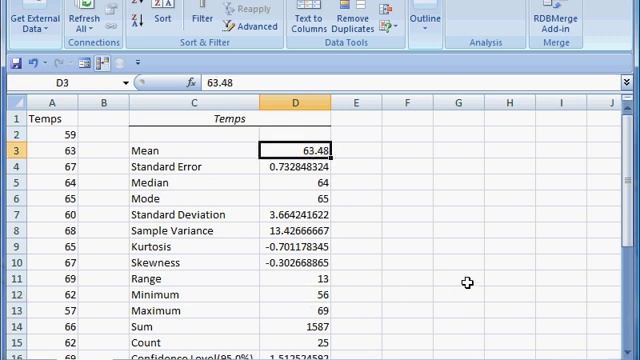Viewport: 640px width, 360px height.
Task: Click the Edit Links chain icon
Action: [111, 26]
